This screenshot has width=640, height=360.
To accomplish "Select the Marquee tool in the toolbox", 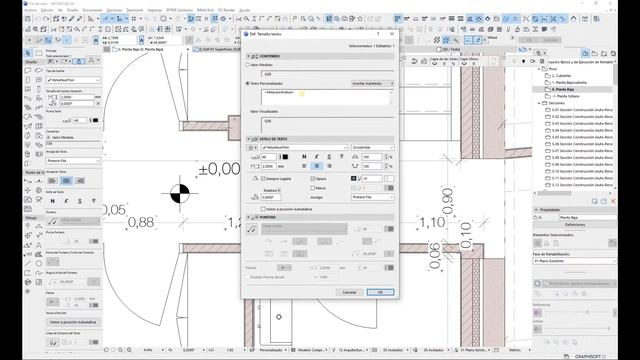I will [x=39, y=53].
